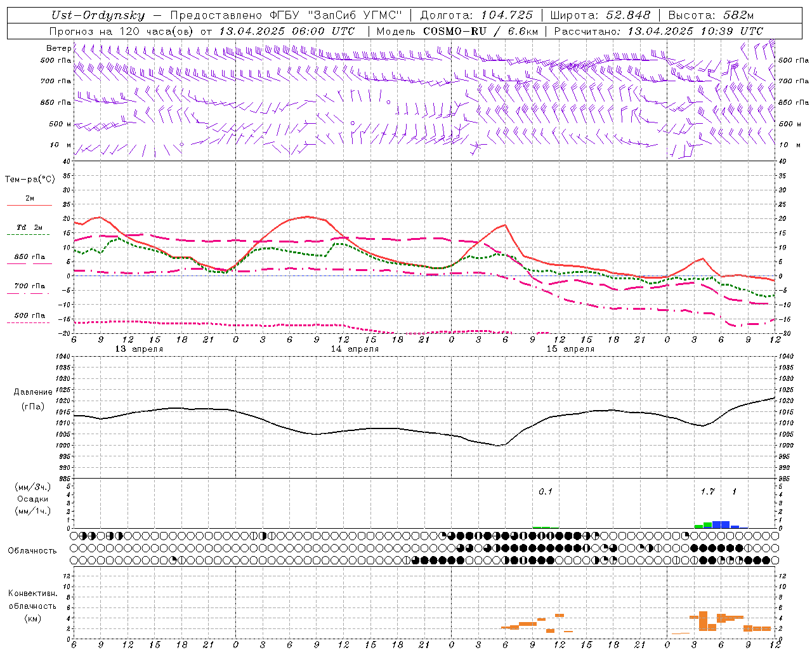Click the '(мм/3ч.)' precipitation unit label
The width and height of the screenshot is (812, 650).
tap(33, 487)
